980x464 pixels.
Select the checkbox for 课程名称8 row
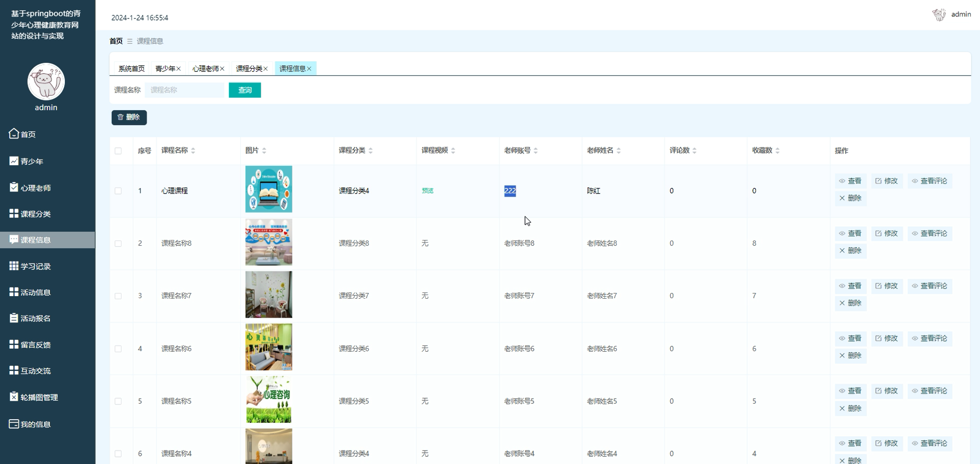click(118, 244)
